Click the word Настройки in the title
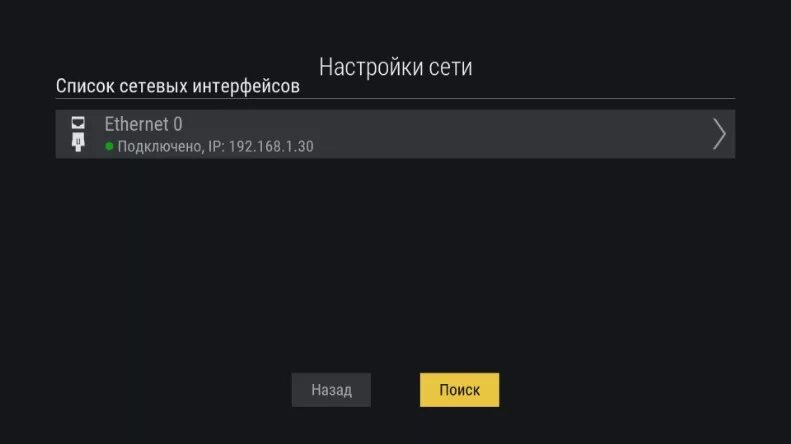 (370, 67)
